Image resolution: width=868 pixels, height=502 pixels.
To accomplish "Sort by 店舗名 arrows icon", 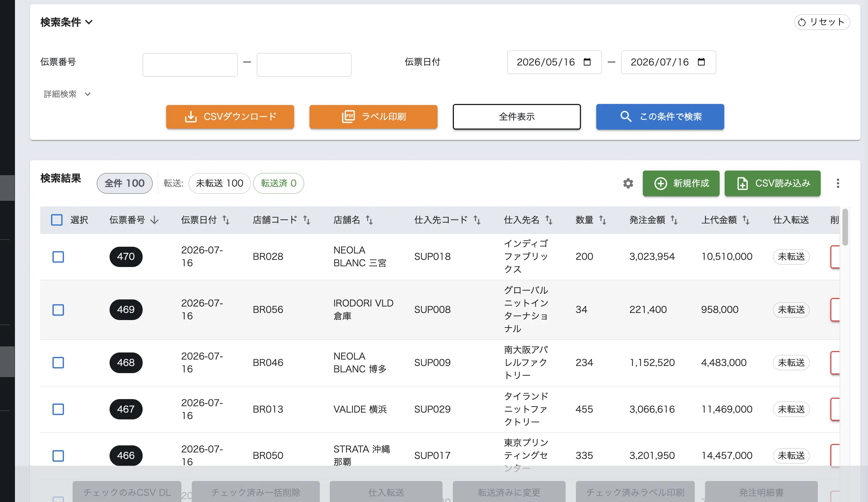I will point(369,220).
